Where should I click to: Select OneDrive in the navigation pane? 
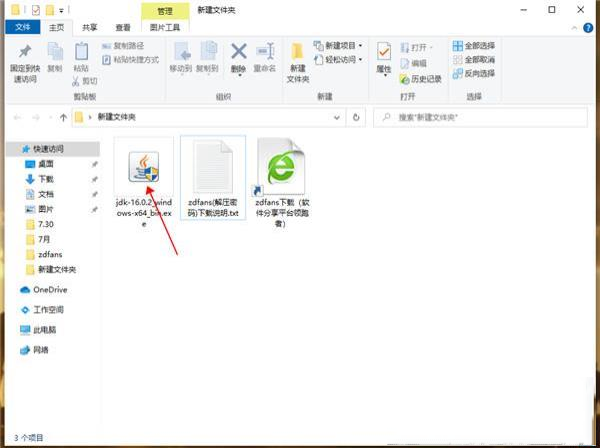[x=49, y=290]
